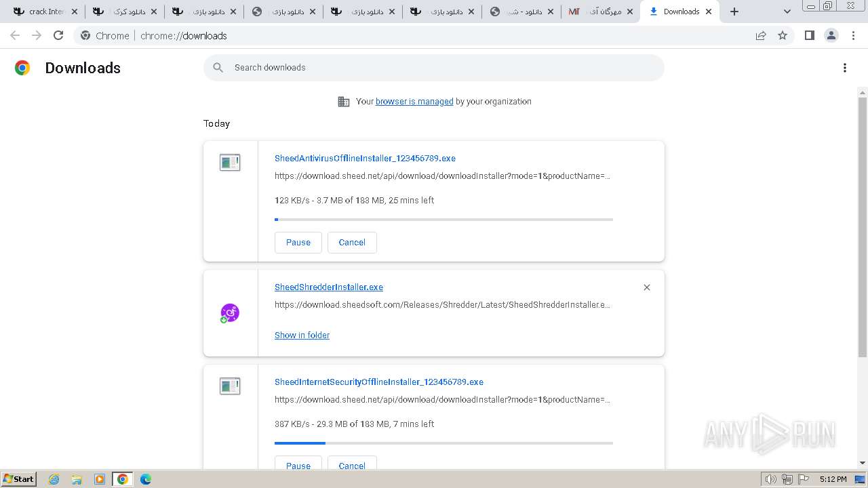
Task: Expand the tab search dropdown arrow
Action: (x=787, y=12)
